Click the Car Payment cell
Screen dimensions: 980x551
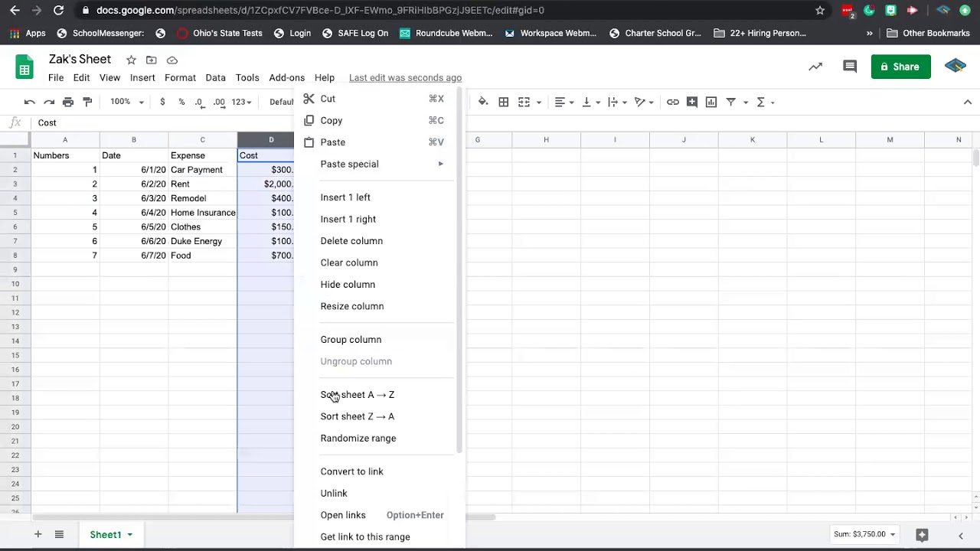tap(202, 170)
